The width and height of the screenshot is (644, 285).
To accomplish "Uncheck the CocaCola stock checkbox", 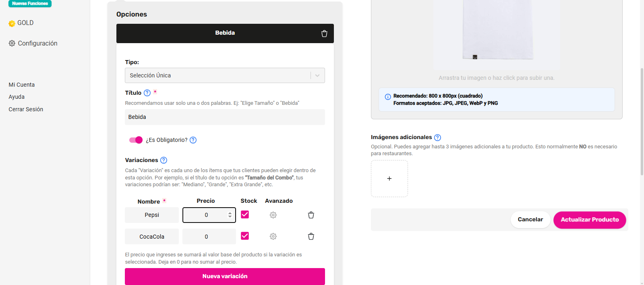I will tap(245, 236).
